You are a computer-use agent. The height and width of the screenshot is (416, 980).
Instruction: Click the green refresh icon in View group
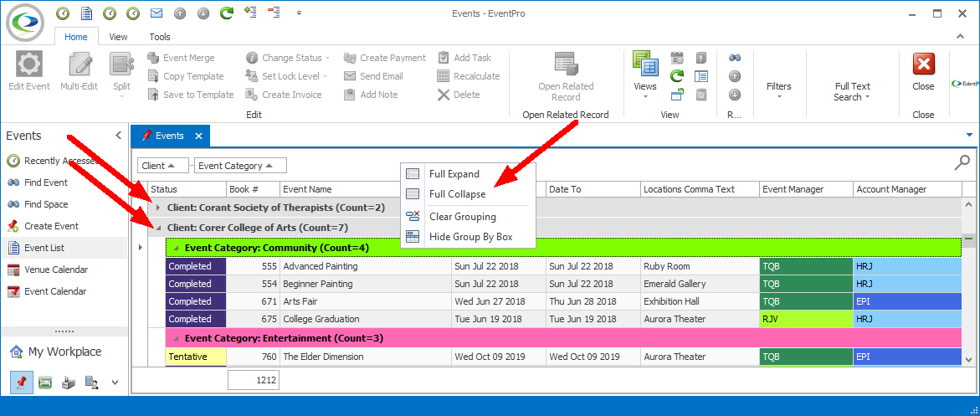point(677,76)
